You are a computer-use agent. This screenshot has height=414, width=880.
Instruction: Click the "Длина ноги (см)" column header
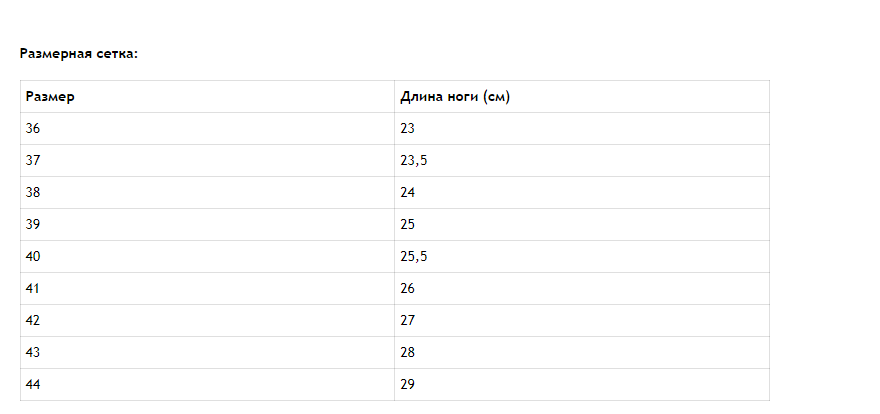coord(456,97)
